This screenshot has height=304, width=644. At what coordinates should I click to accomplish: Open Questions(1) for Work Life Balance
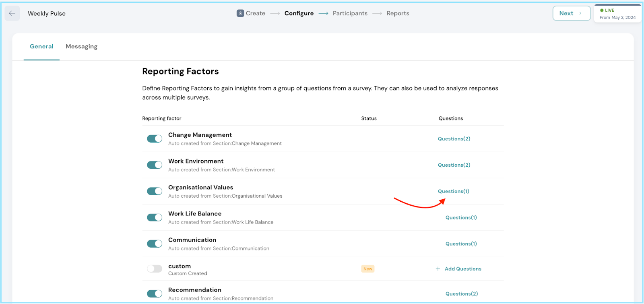pyautogui.click(x=461, y=217)
